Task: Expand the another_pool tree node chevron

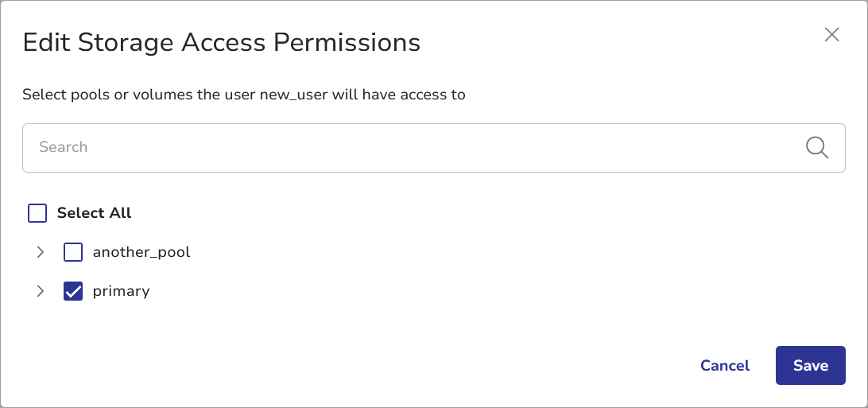Action: coord(41,252)
